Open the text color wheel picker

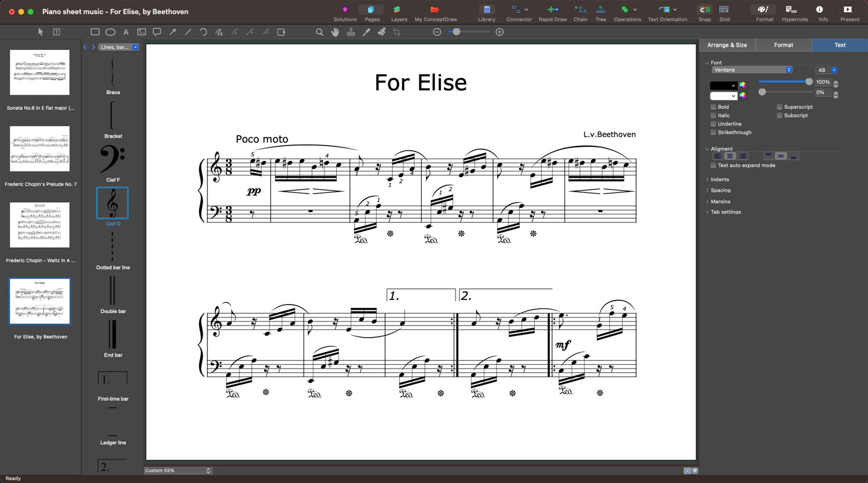[x=742, y=86]
